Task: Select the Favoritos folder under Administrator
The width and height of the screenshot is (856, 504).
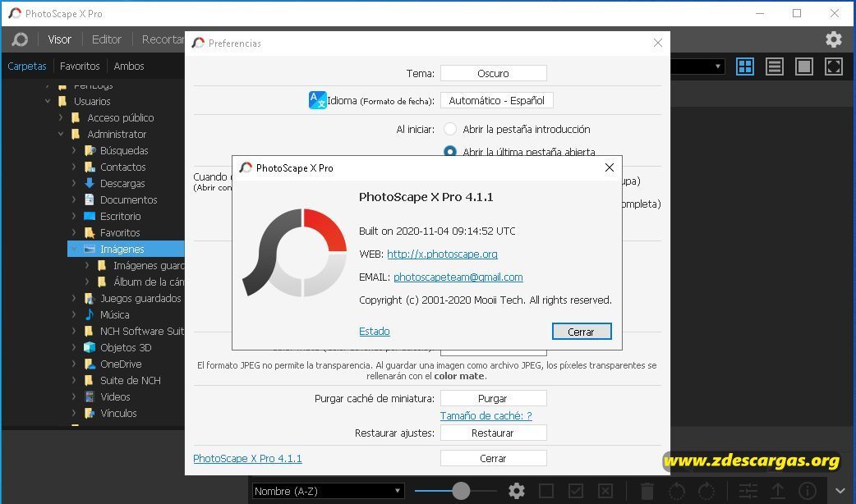Action: [x=120, y=232]
